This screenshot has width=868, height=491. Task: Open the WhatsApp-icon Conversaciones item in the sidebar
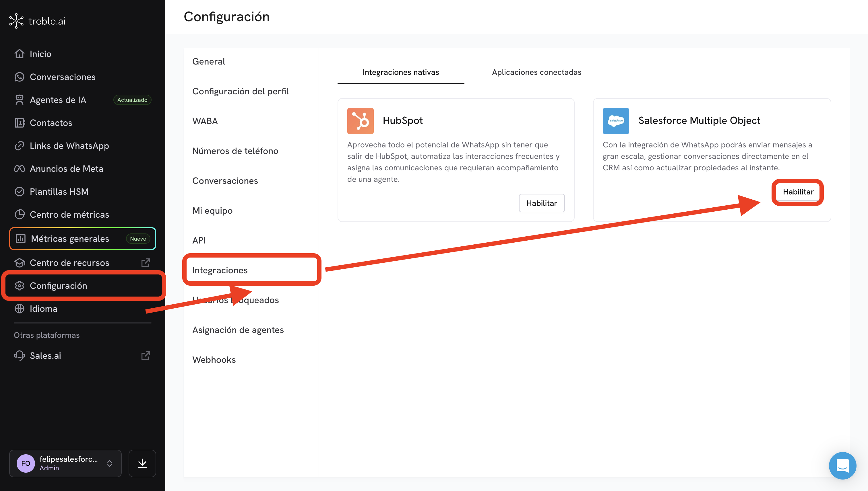(x=82, y=77)
